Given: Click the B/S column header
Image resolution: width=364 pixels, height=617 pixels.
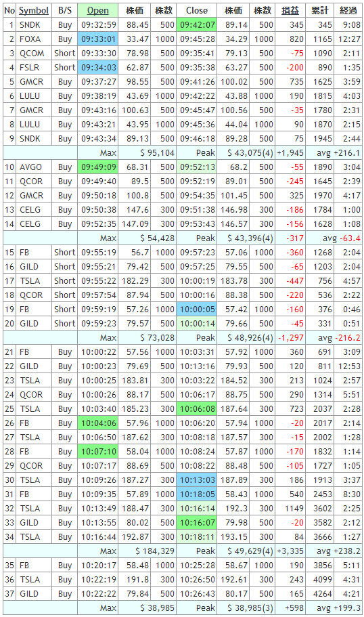Looking at the screenshot, I should (x=65, y=11).
